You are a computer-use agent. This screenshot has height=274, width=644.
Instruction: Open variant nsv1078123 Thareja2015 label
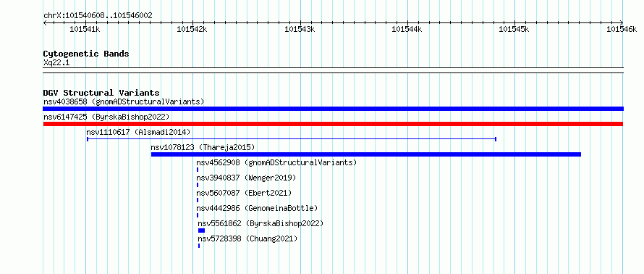[203, 147]
